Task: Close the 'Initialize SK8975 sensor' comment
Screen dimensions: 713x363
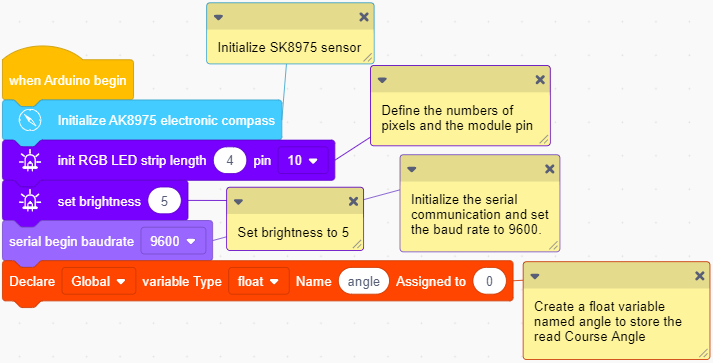Action: [364, 17]
